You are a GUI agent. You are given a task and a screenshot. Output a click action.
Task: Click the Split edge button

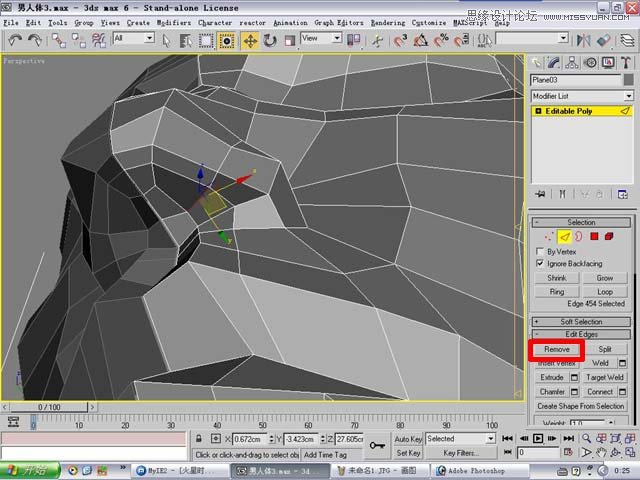tap(604, 349)
